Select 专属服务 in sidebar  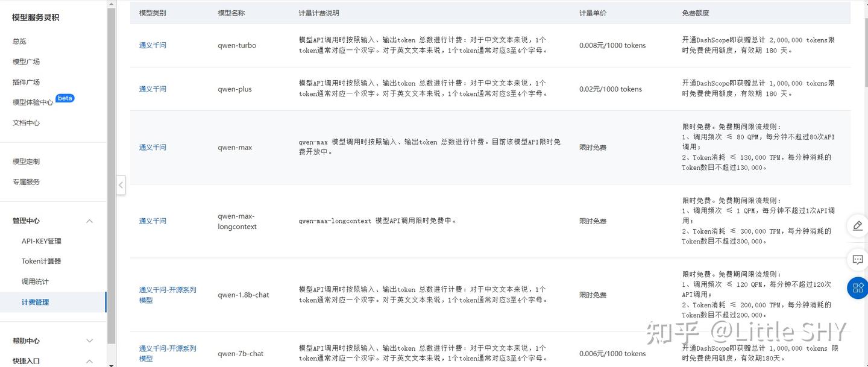(x=26, y=182)
